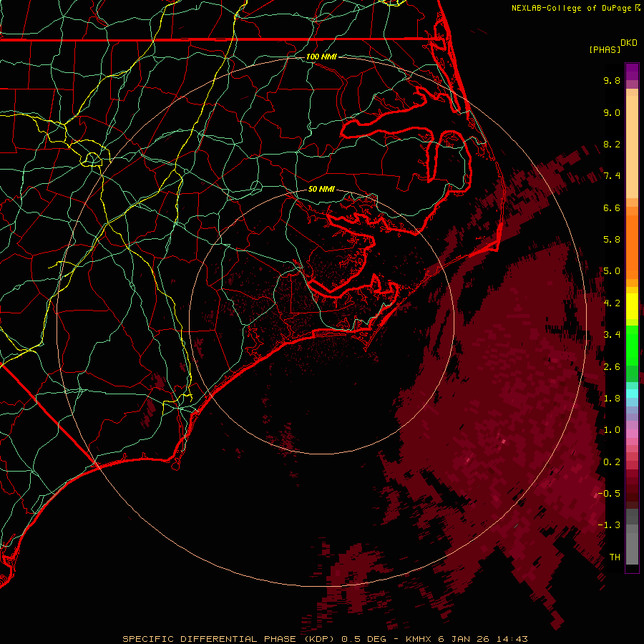
Task: Click the 5.0 value on the color scale
Action: point(612,271)
